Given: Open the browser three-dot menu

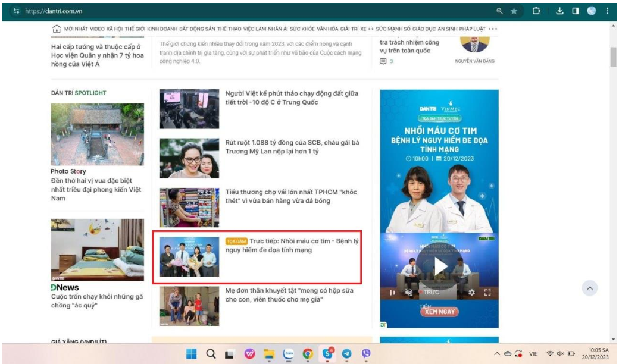Looking at the screenshot, I should tap(607, 11).
